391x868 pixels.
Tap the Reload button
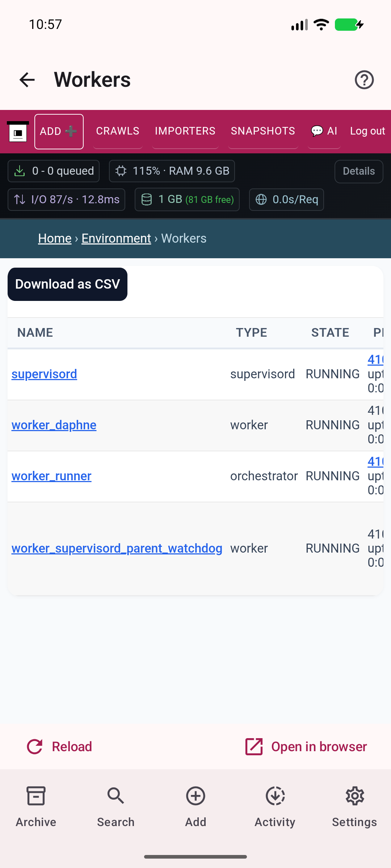click(60, 747)
